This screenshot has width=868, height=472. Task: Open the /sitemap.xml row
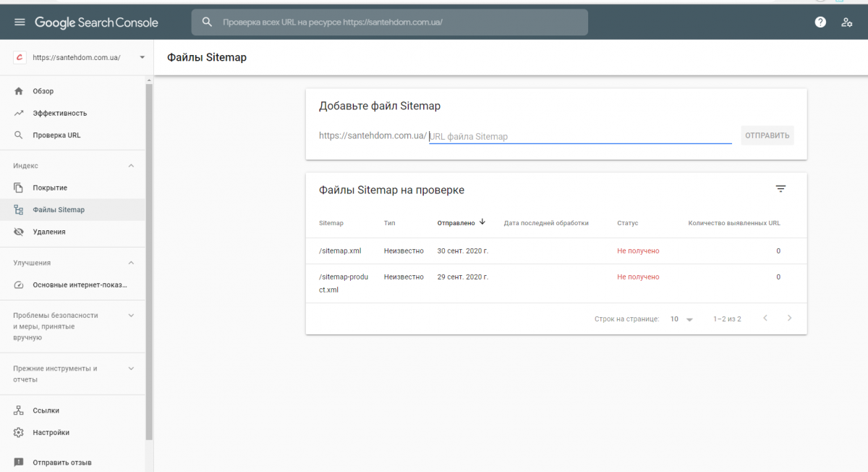tap(556, 251)
